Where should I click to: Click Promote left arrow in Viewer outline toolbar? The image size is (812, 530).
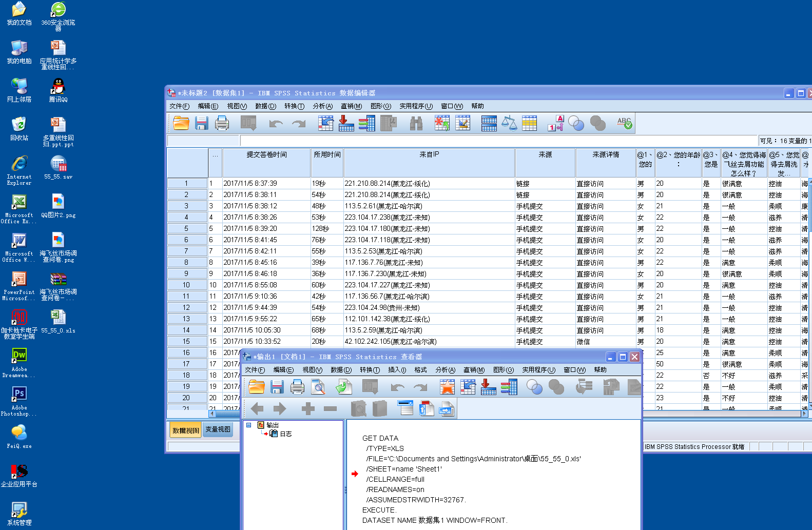[x=257, y=408]
